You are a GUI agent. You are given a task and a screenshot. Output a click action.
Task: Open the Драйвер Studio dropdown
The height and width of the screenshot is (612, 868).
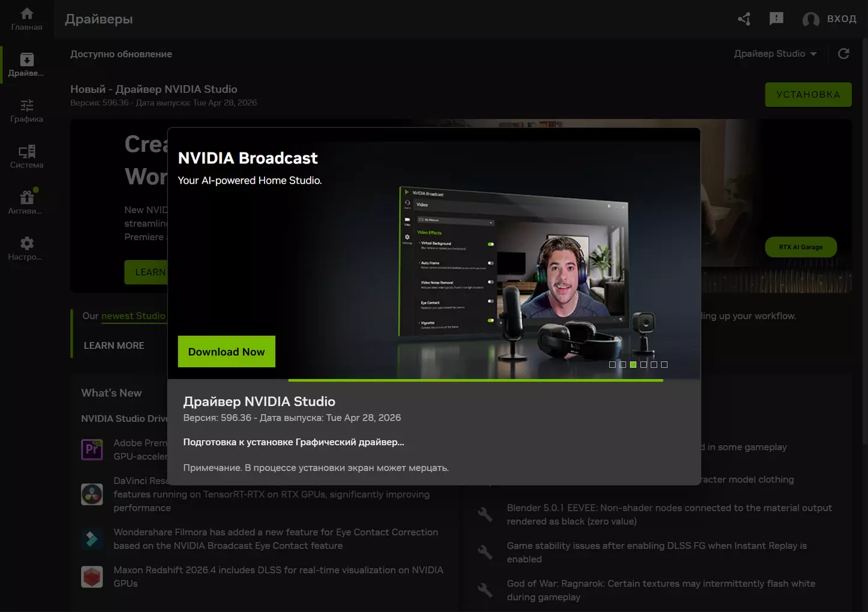point(775,54)
